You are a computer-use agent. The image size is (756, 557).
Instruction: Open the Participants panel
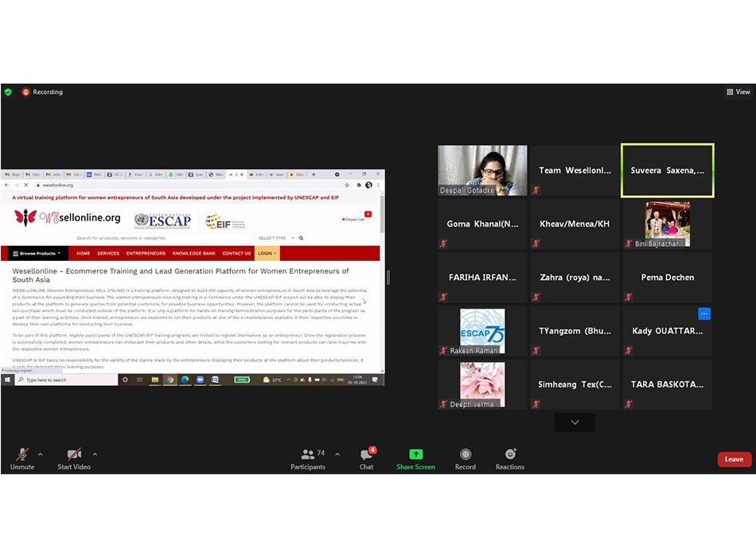(308, 458)
